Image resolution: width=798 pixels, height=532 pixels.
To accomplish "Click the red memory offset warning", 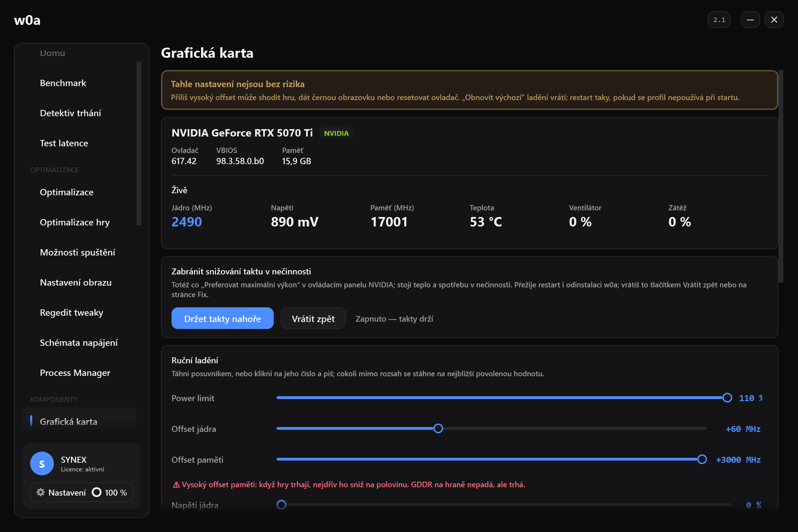I will (x=349, y=484).
